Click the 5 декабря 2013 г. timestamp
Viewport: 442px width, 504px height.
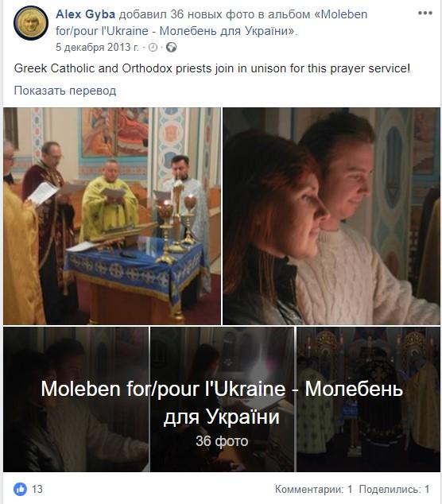pyautogui.click(x=97, y=47)
